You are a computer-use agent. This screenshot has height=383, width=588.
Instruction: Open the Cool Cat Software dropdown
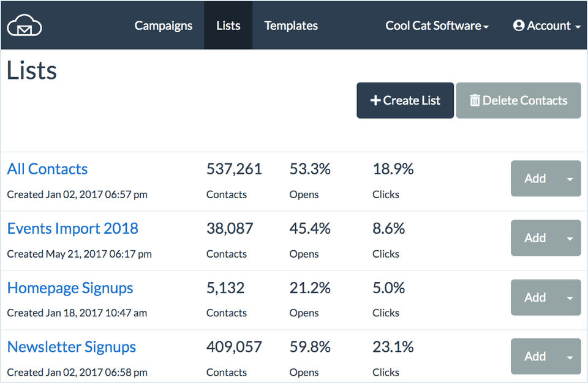(x=437, y=26)
